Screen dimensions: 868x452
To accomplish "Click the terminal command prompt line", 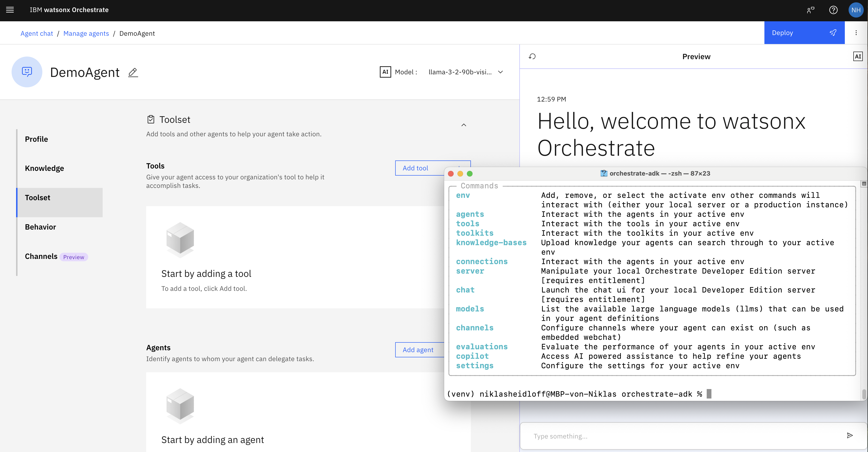I will coord(579,394).
